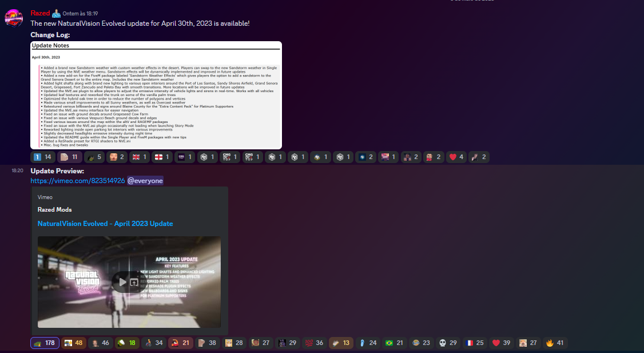This screenshot has width=644, height=353.
Task: Click the reaction showing count 34
Action: 154,343
